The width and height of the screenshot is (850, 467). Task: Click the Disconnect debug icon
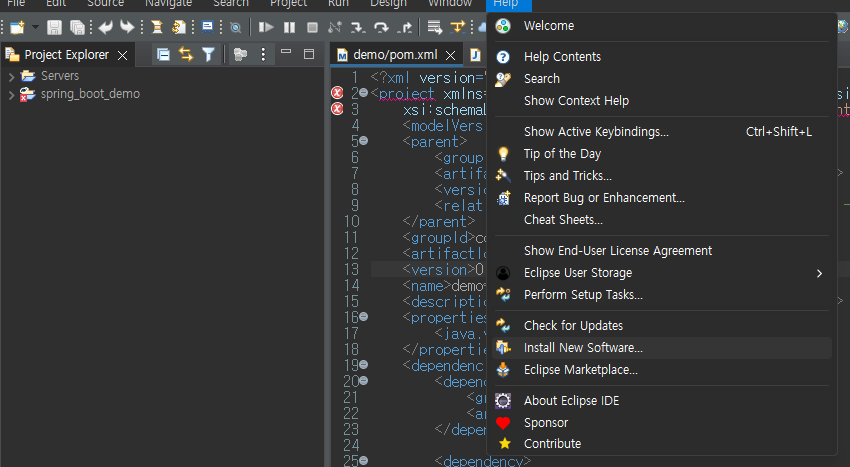[335, 27]
